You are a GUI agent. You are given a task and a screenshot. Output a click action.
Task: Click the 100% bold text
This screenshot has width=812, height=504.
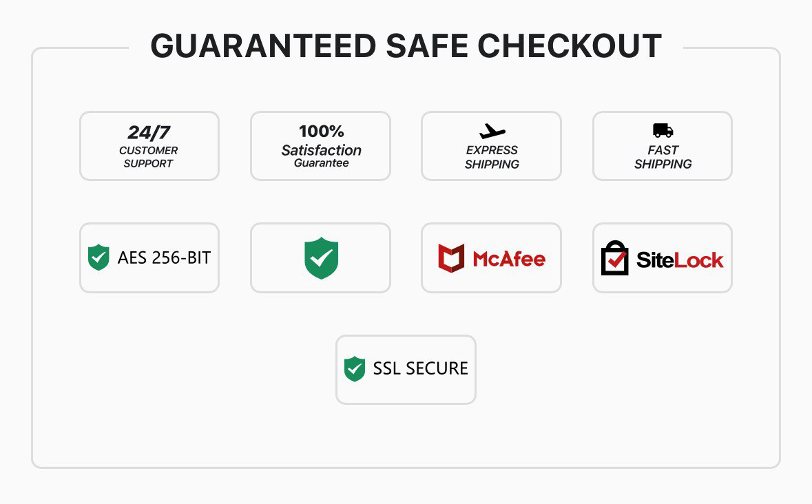[321, 131]
